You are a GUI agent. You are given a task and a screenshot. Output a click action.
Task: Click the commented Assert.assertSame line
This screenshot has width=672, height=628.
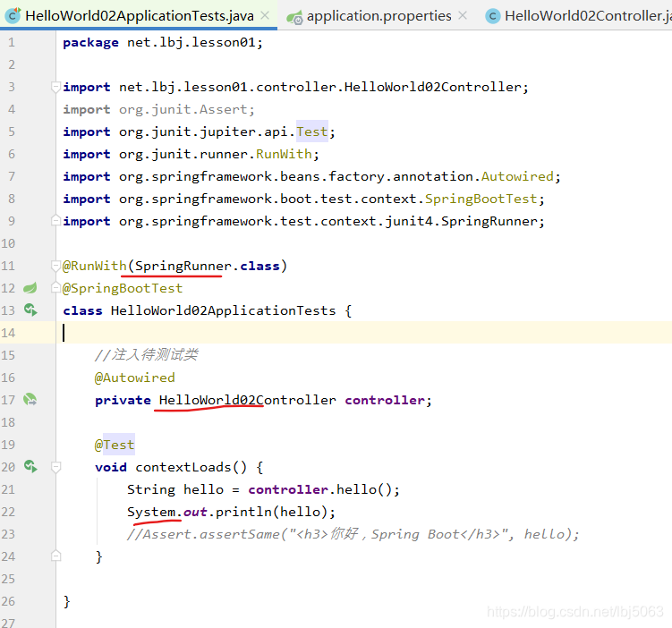tap(353, 534)
